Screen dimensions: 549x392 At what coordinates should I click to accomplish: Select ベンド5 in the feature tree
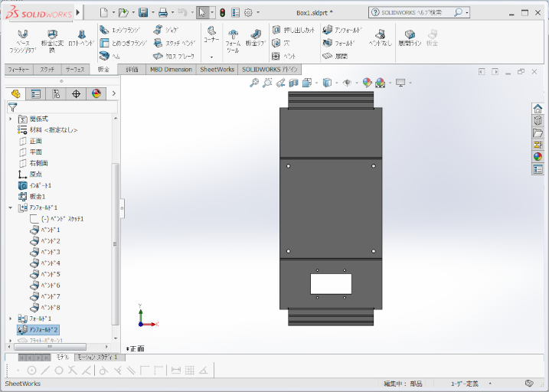pyautogui.click(x=50, y=274)
